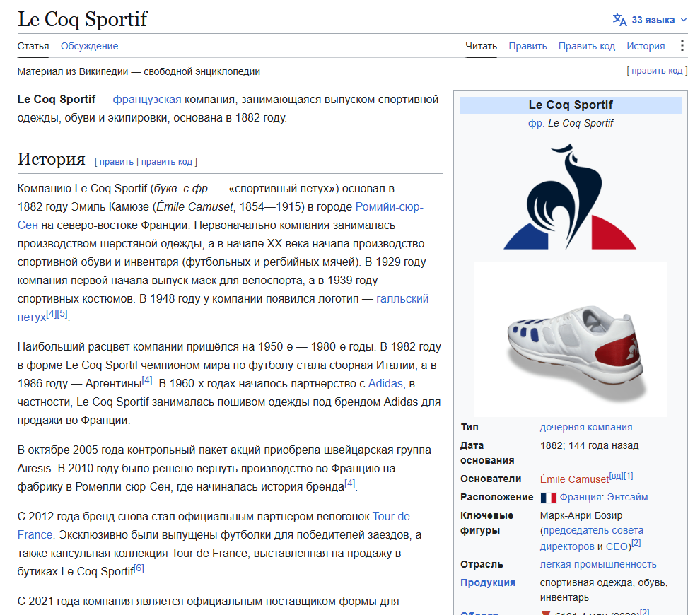Open the Le Coq Sportif rooster logo image

(570, 197)
